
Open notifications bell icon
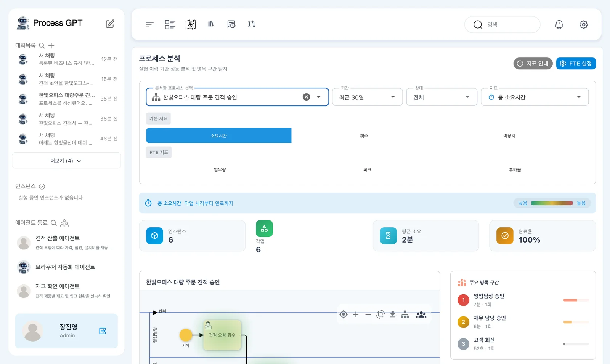coord(559,24)
